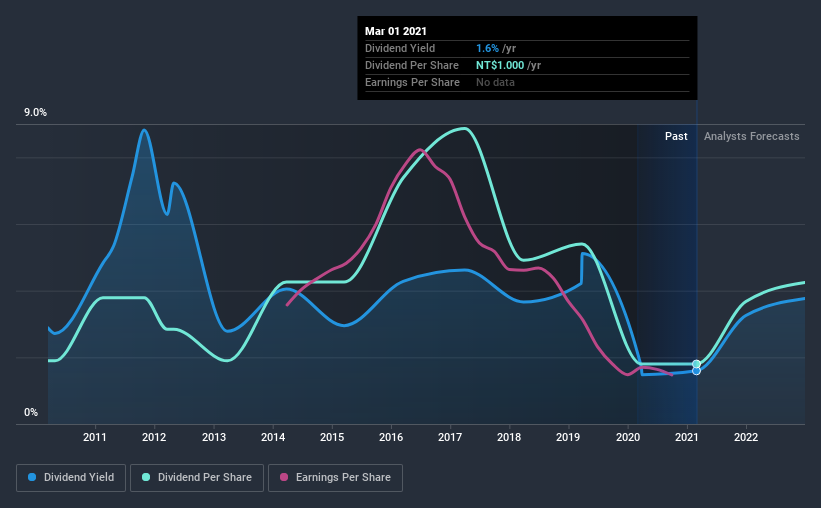Click the 2020 x-axis label
Image resolution: width=821 pixels, height=508 pixels.
click(628, 437)
